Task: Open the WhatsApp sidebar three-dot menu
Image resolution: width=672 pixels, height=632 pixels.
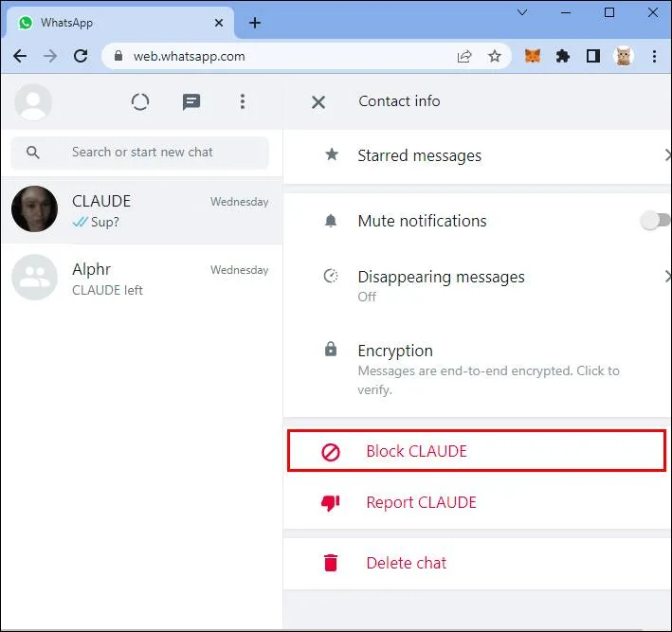Action: 243,102
